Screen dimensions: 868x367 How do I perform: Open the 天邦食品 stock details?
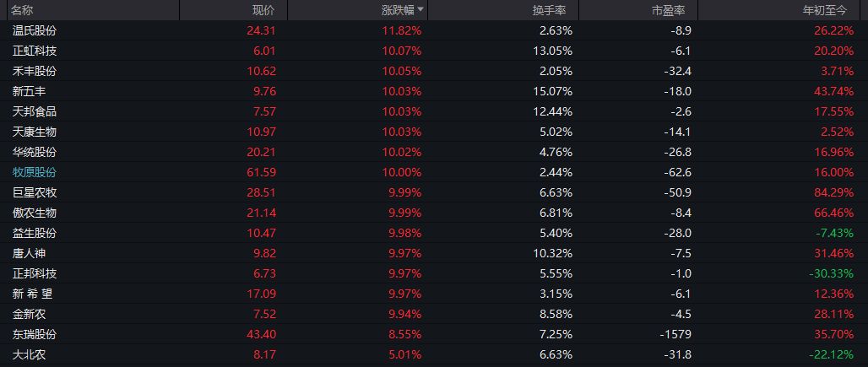(x=35, y=111)
